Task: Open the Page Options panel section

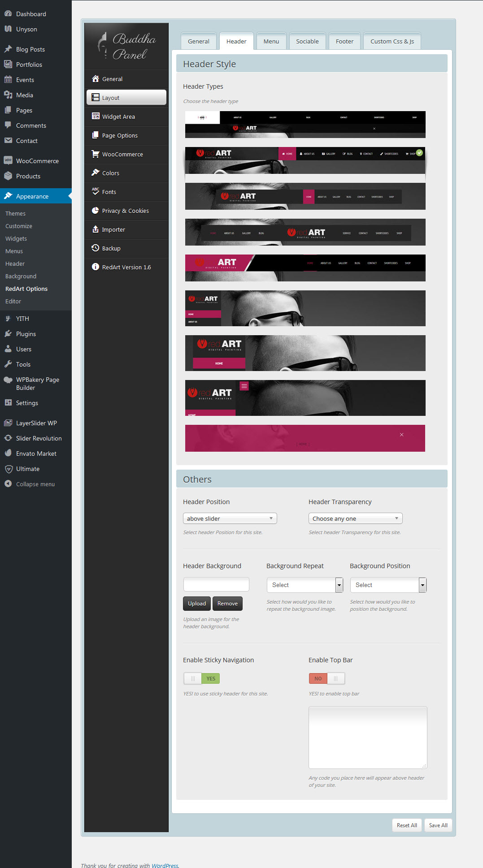Action: point(126,135)
